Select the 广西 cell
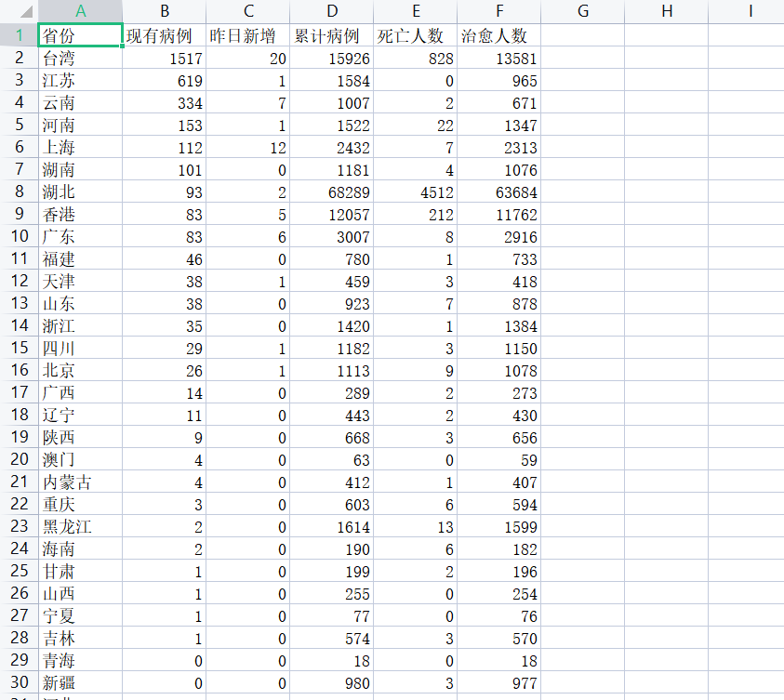This screenshot has height=700, width=784. point(81,392)
